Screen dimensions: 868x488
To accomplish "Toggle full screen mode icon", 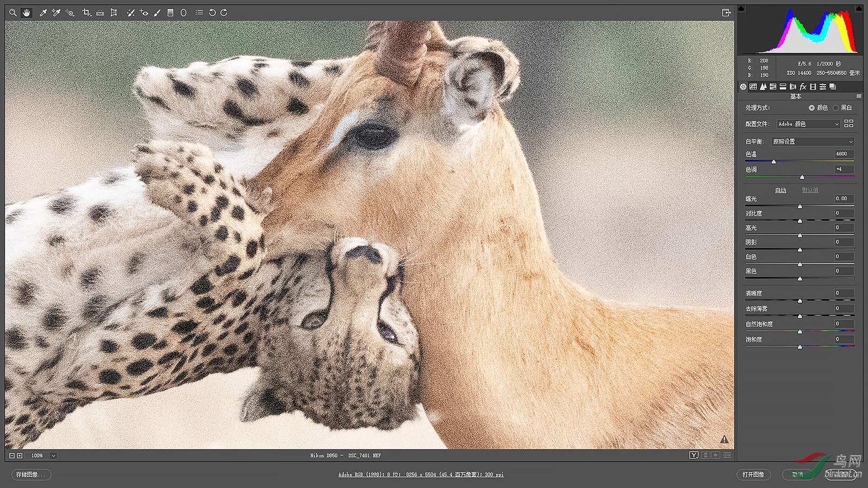I will (x=726, y=12).
